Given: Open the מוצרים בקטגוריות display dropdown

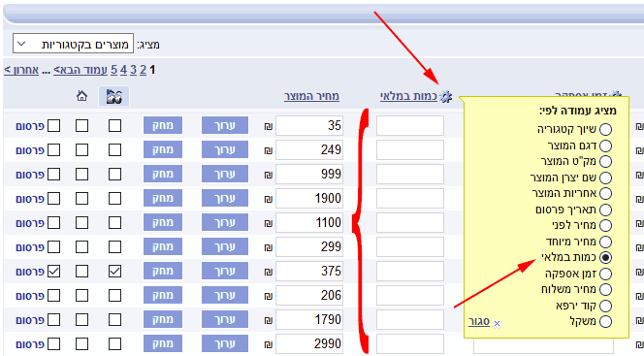Looking at the screenshot, I should click(73, 44).
